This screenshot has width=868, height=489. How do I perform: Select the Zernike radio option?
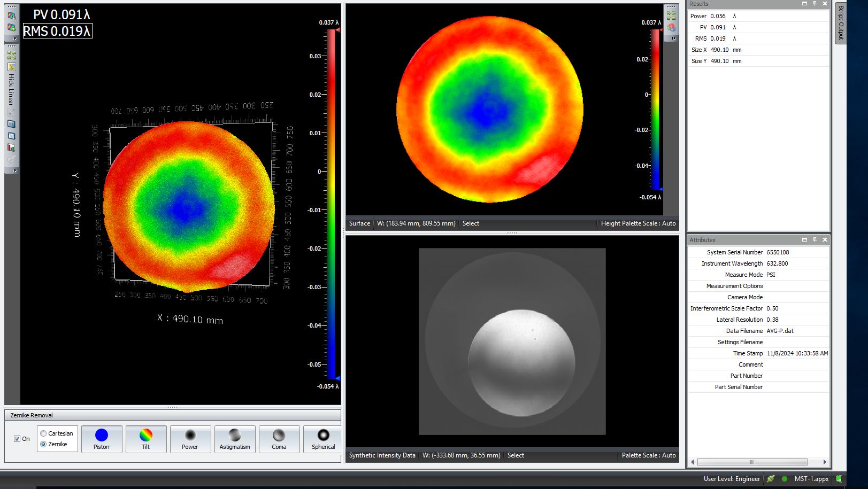(44, 444)
